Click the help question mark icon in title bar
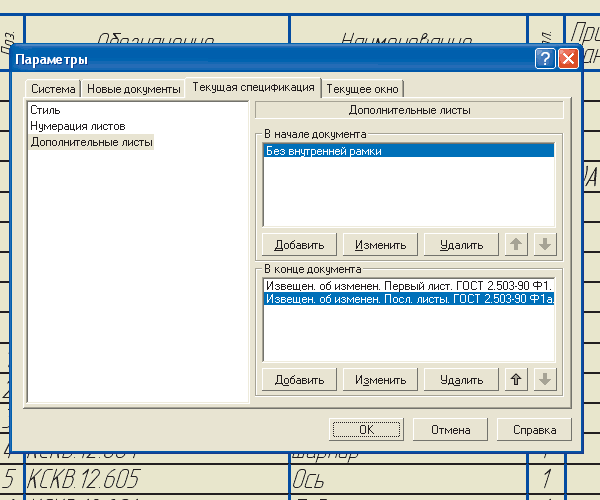Image resolution: width=600 pixels, height=500 pixels. (545, 59)
